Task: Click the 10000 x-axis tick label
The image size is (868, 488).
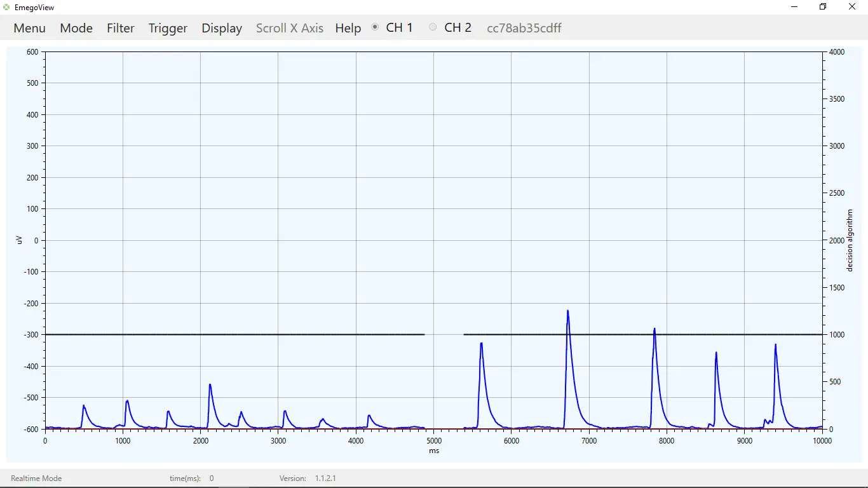Action: click(x=822, y=441)
